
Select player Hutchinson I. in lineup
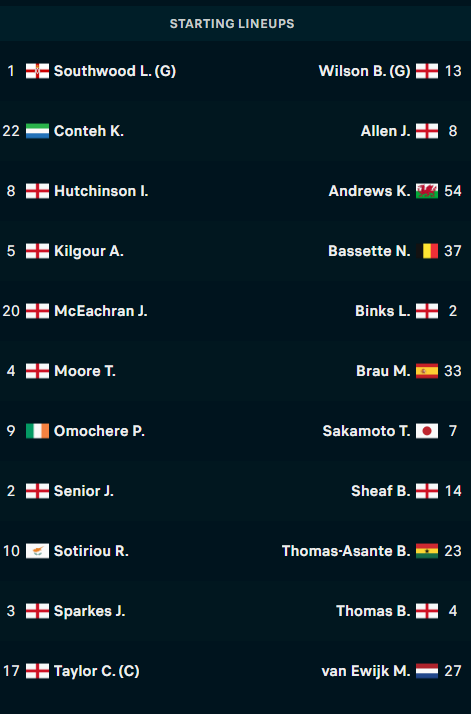coord(101,191)
